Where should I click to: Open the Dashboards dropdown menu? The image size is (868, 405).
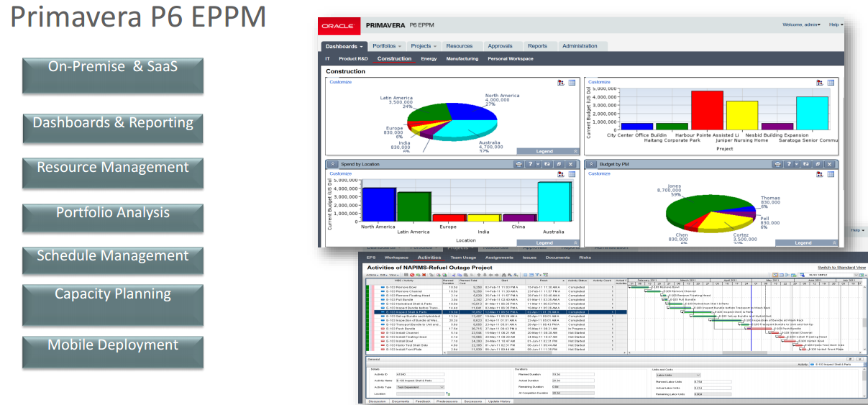pos(344,46)
